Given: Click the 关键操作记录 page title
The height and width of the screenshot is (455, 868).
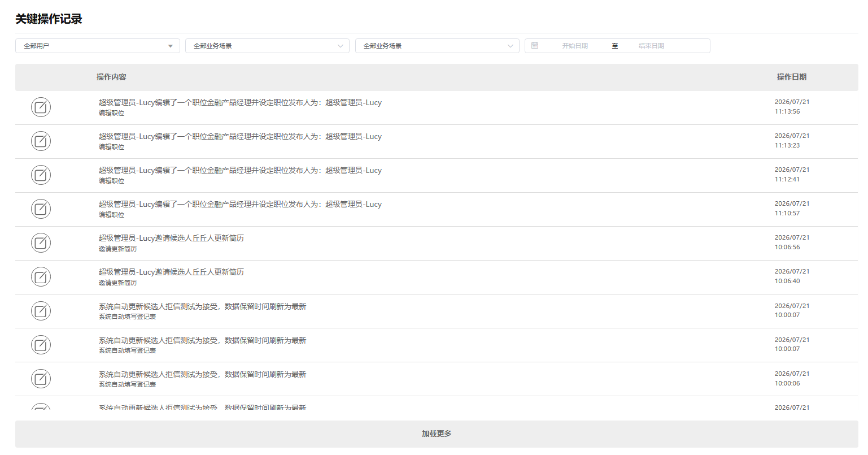Looking at the screenshot, I should click(x=49, y=19).
